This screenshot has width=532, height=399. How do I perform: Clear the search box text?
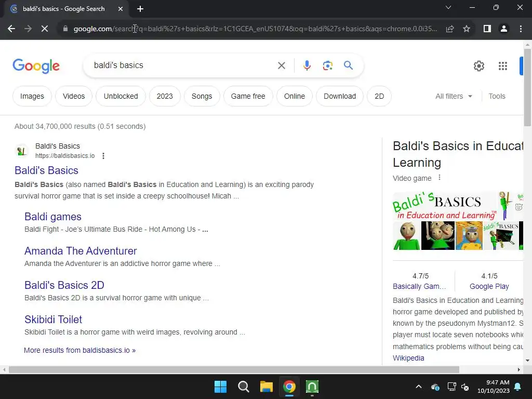282,65
